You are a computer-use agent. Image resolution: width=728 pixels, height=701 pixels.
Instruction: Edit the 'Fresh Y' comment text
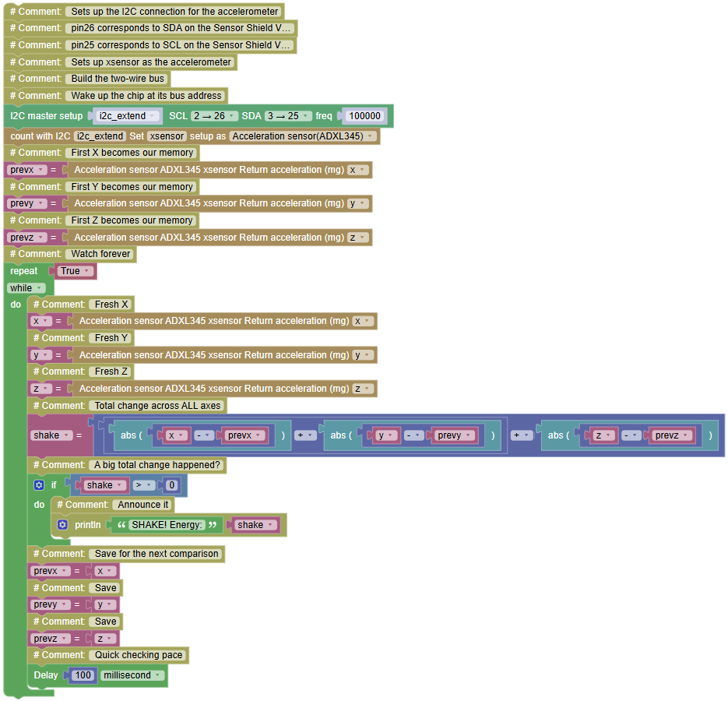tap(111, 338)
